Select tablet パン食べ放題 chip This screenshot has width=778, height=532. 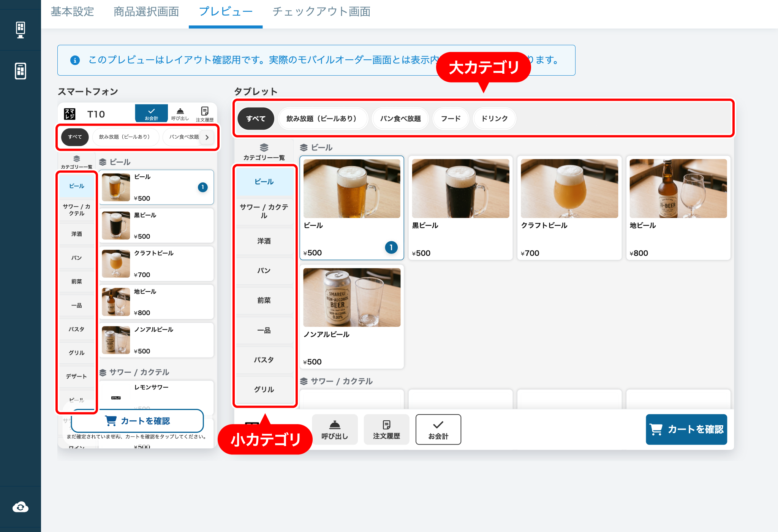click(400, 119)
